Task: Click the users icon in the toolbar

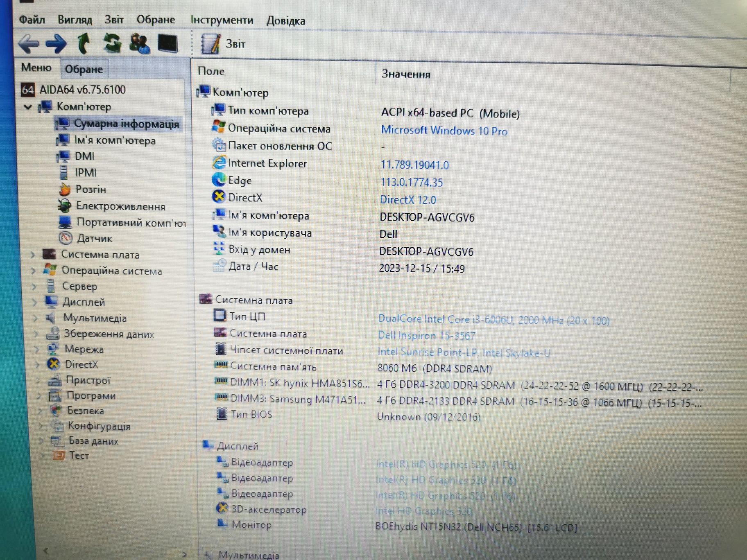Action: pyautogui.click(x=139, y=44)
